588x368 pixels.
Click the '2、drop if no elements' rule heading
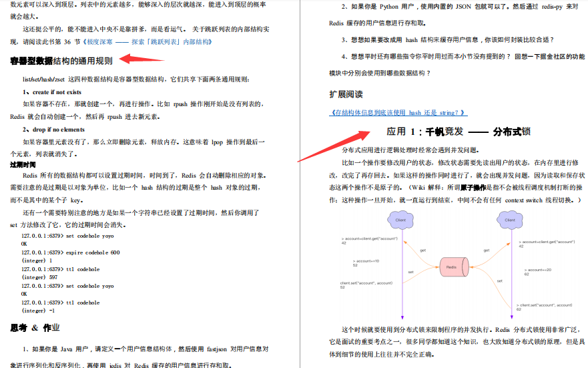tap(53, 130)
